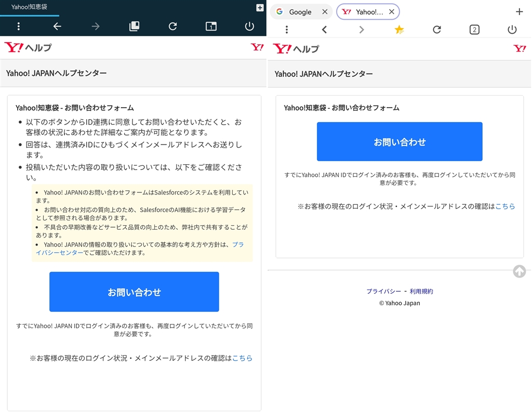Click the small Y! logo at left page's right edge

pos(257,47)
